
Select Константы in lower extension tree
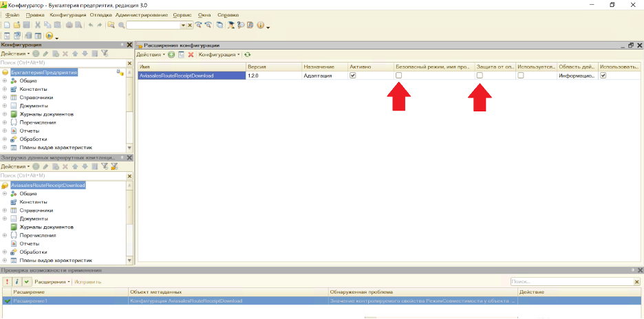33,202
